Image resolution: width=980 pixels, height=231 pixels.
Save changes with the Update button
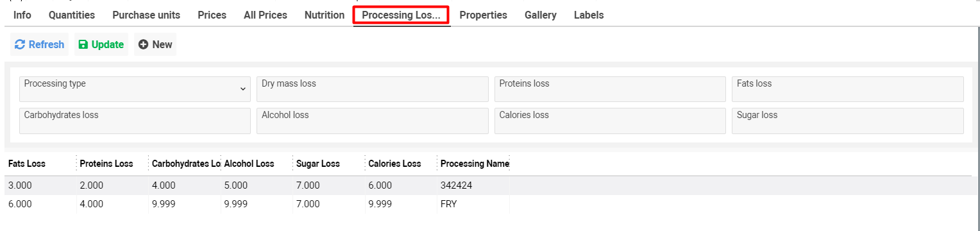pos(101,44)
